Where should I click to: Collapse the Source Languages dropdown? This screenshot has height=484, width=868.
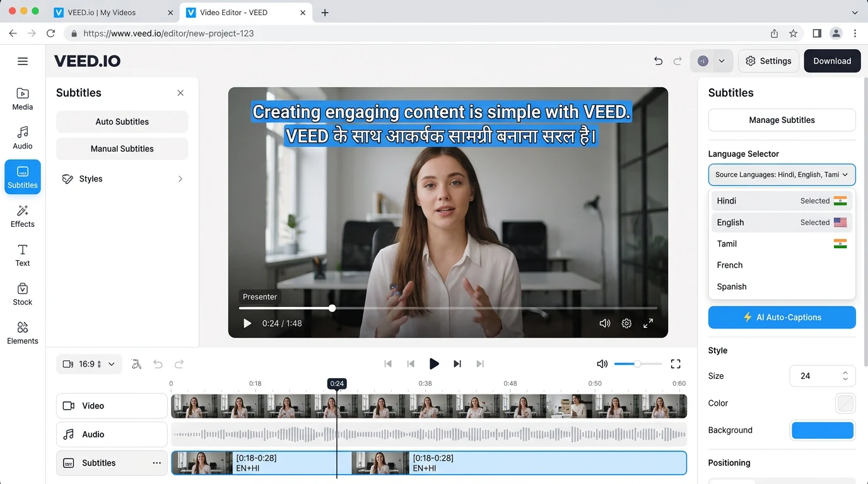point(782,175)
